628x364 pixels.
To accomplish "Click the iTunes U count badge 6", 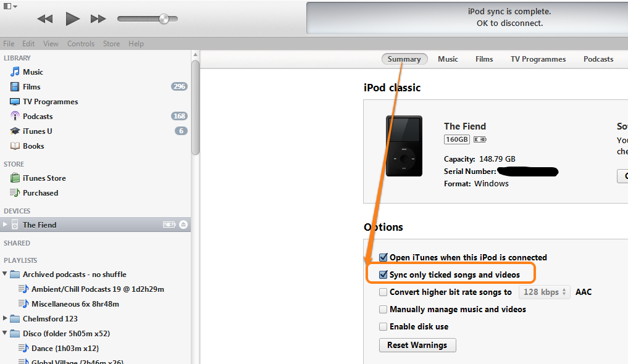I will click(x=181, y=131).
